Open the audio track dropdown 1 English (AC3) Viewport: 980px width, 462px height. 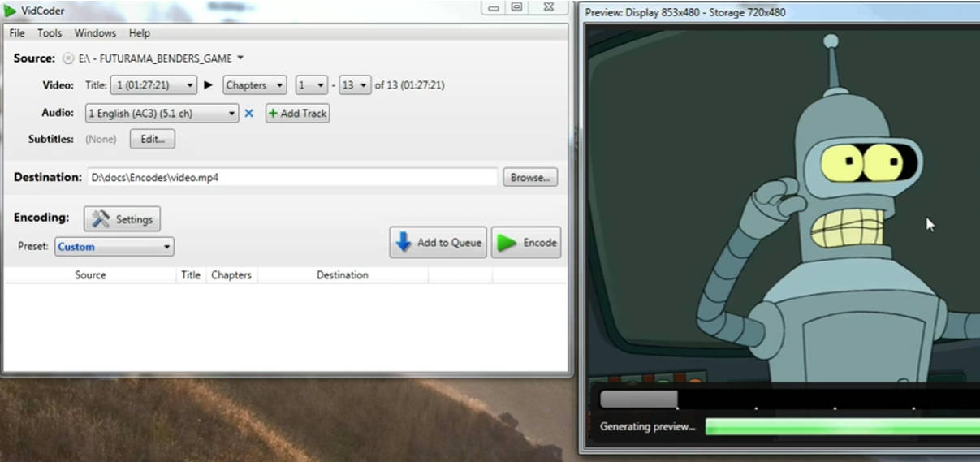162,114
